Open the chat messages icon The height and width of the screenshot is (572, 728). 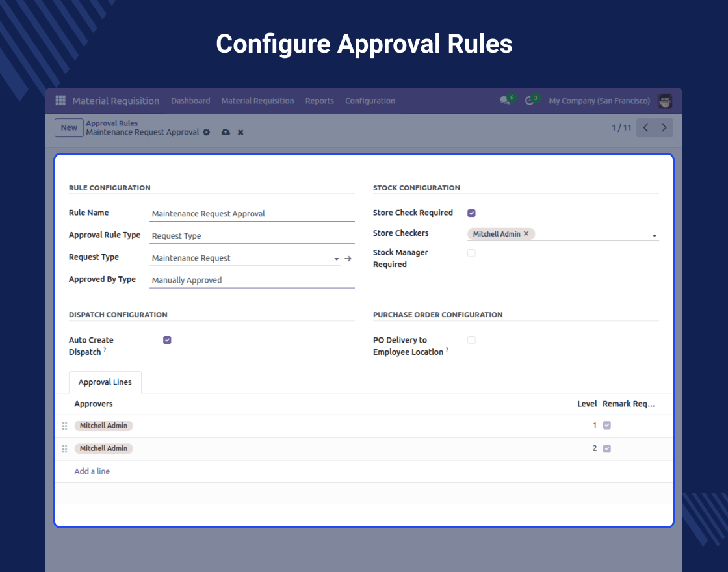tap(504, 101)
